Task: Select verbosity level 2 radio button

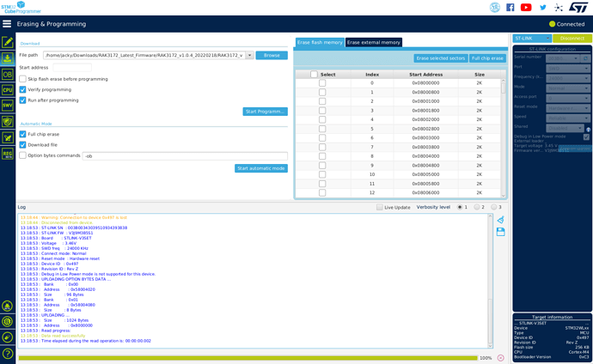Action: click(477, 207)
